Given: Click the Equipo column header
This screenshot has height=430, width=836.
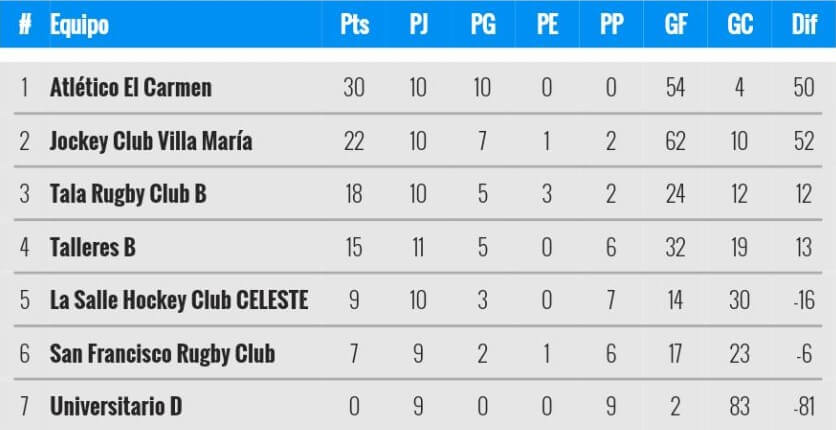Looking at the screenshot, I should (79, 25).
